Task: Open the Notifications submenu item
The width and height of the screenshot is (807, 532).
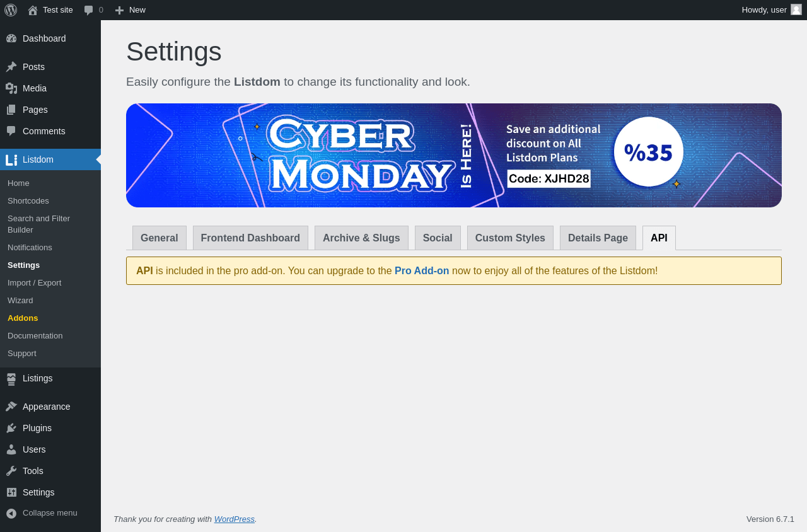Action: coord(30,247)
